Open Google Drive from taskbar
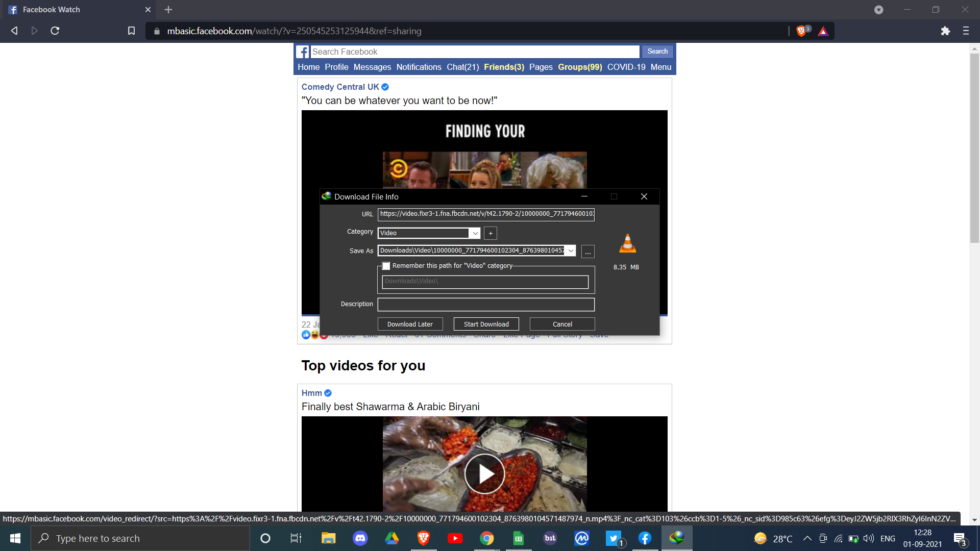The image size is (980, 551). click(392, 538)
